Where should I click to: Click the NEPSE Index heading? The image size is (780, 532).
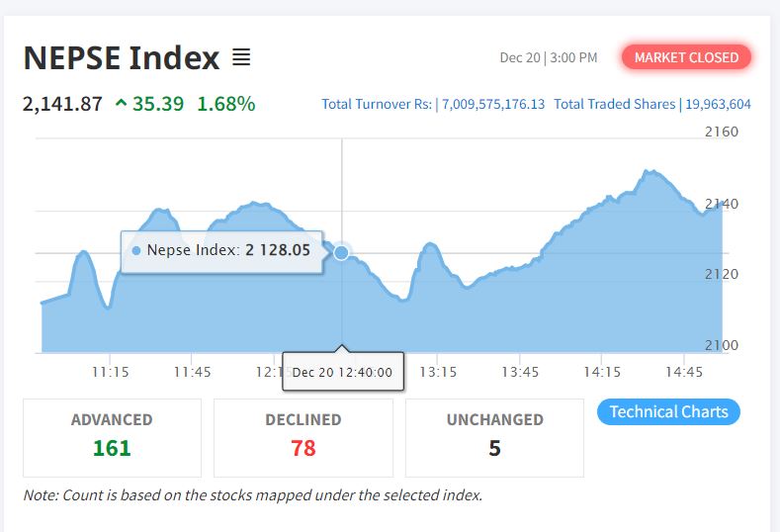(x=121, y=58)
